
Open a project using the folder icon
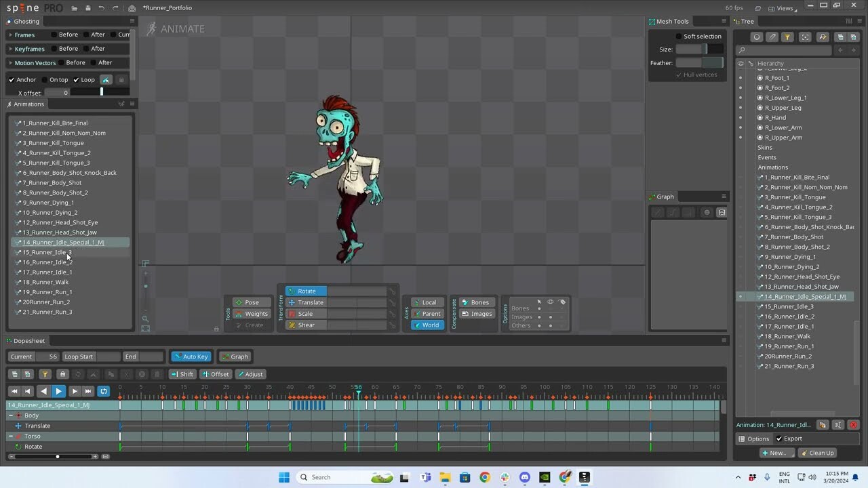[x=75, y=7]
